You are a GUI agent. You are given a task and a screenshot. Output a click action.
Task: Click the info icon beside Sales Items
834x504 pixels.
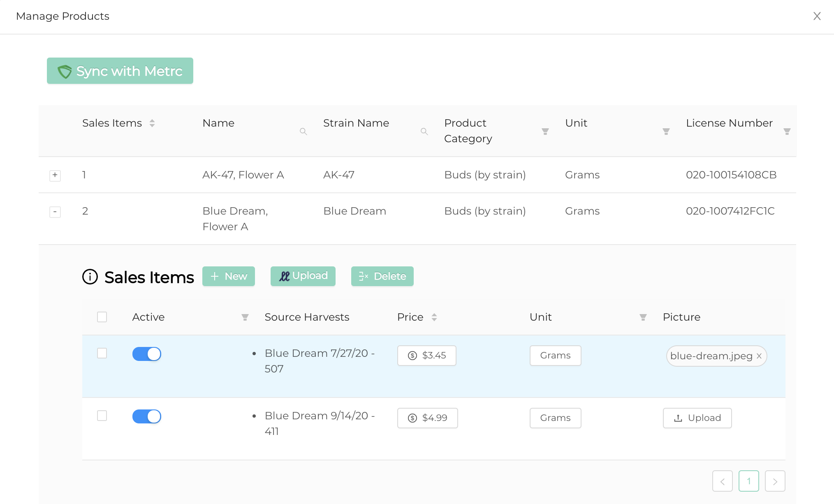coord(90,277)
